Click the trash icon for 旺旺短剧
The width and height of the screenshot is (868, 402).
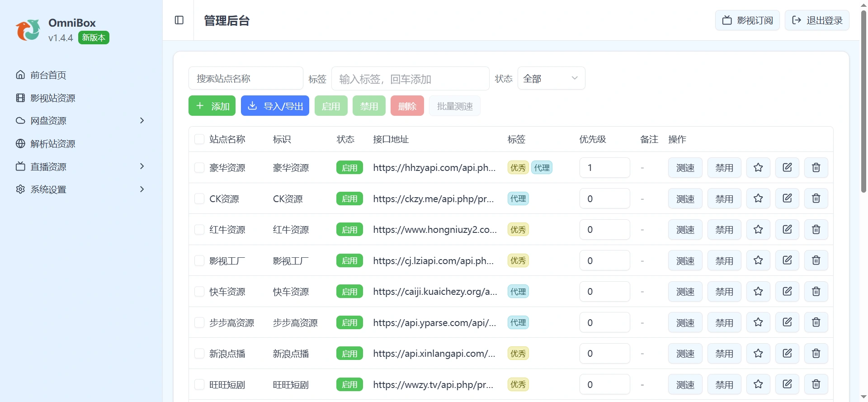[816, 384]
